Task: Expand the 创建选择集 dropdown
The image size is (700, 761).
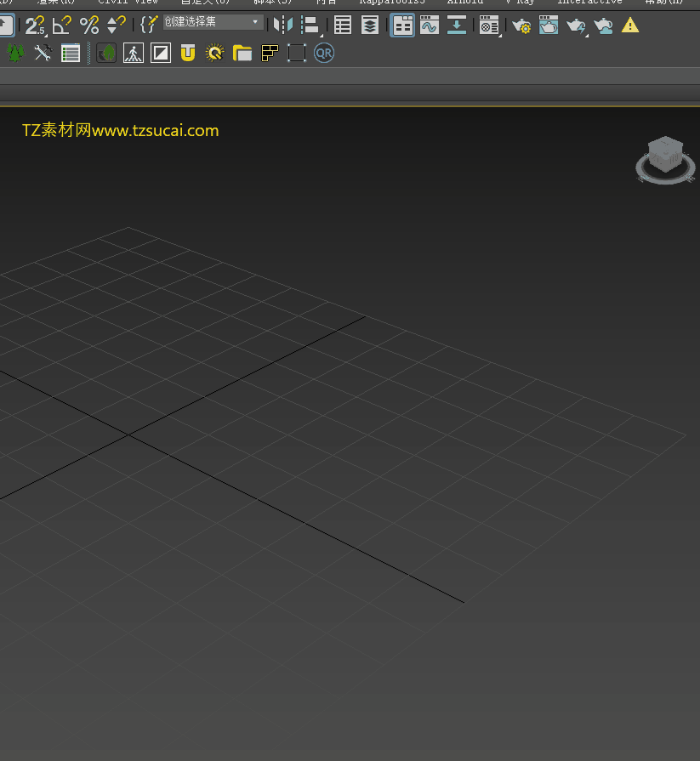Action: click(254, 22)
